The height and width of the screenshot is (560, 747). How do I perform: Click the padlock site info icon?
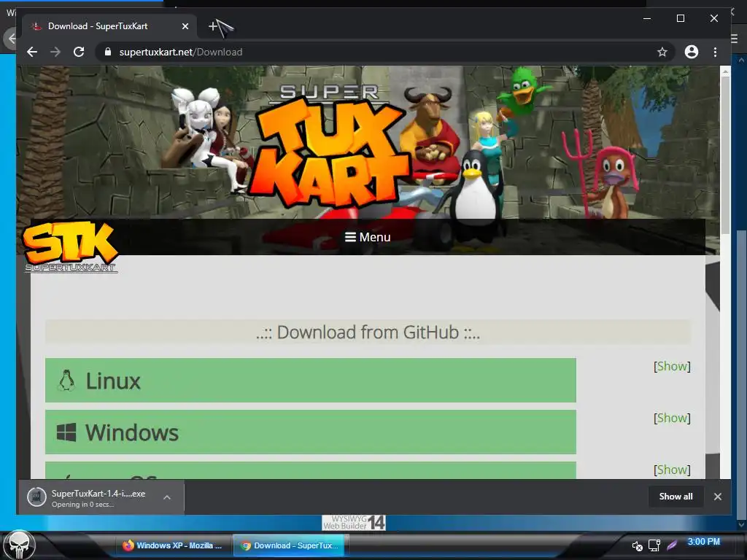point(108,52)
